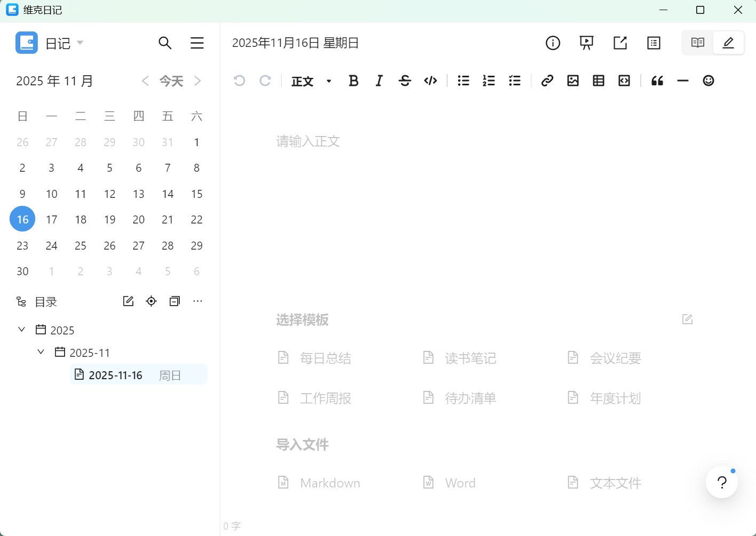Click the locate-today crosshair icon
This screenshot has width=756, height=536.
(151, 301)
